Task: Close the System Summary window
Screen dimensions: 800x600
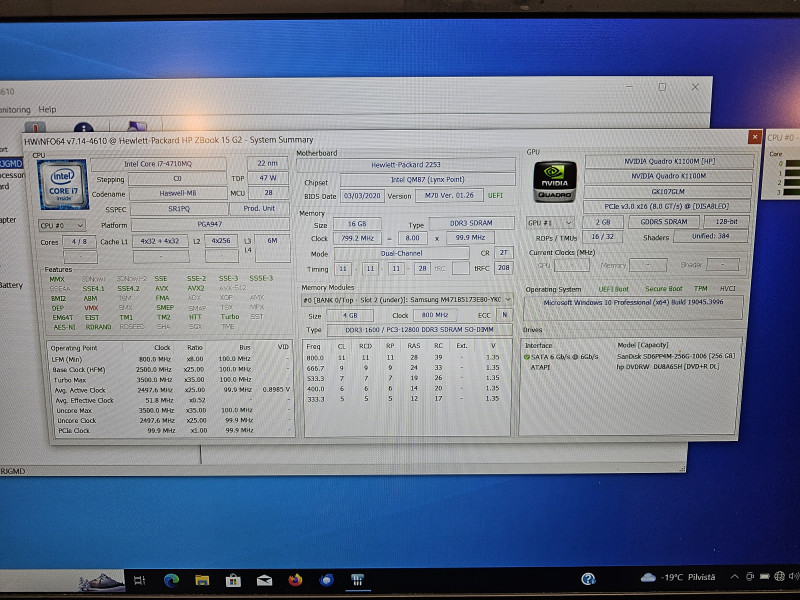Action: click(x=755, y=137)
